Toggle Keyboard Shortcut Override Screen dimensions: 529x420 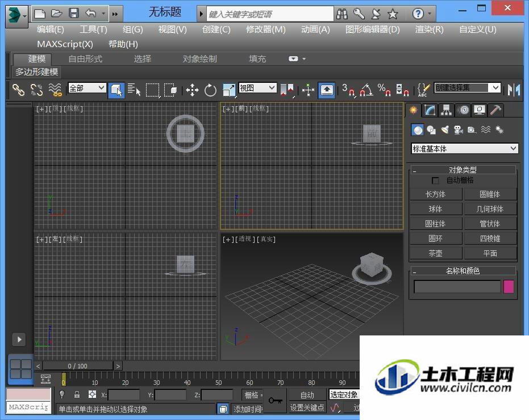tap(327, 90)
